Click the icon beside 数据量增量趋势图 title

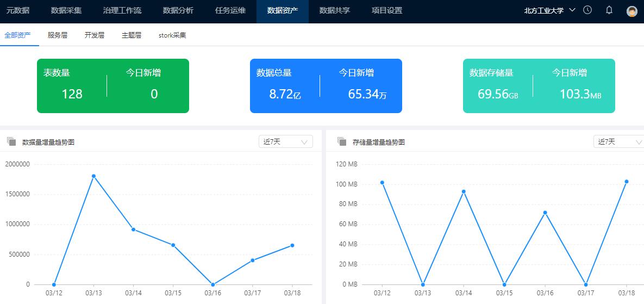click(11, 141)
